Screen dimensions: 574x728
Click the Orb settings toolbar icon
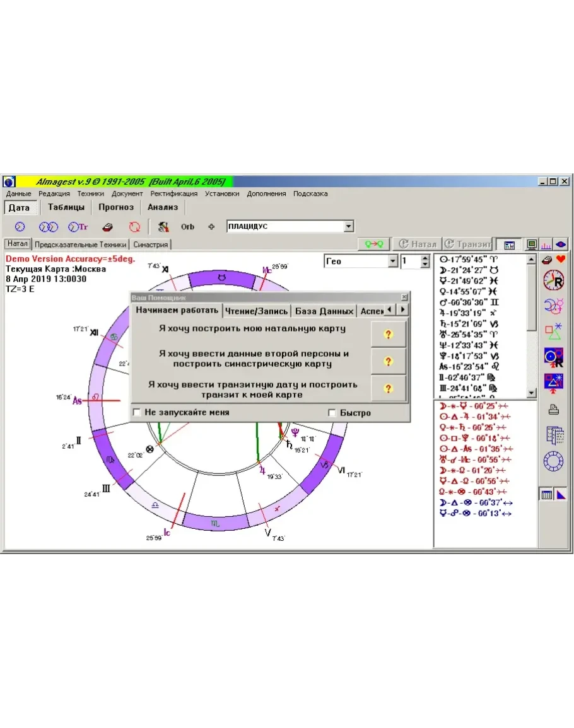[x=187, y=227]
